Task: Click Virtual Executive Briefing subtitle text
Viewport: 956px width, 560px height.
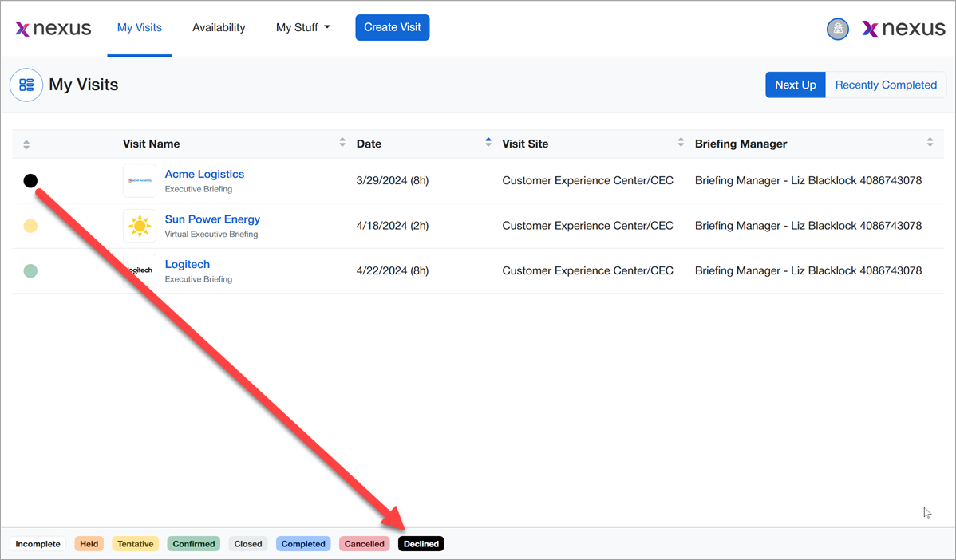Action: point(211,234)
